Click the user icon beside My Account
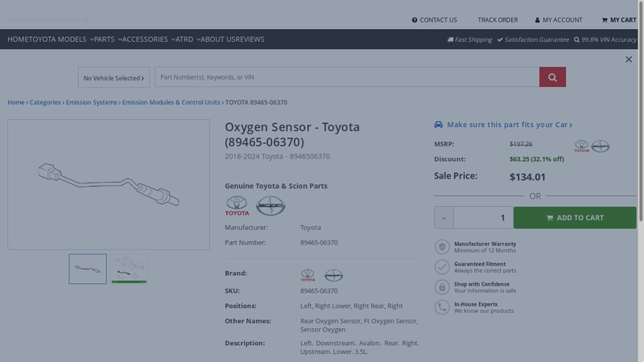The image size is (644, 362). (x=537, y=19)
